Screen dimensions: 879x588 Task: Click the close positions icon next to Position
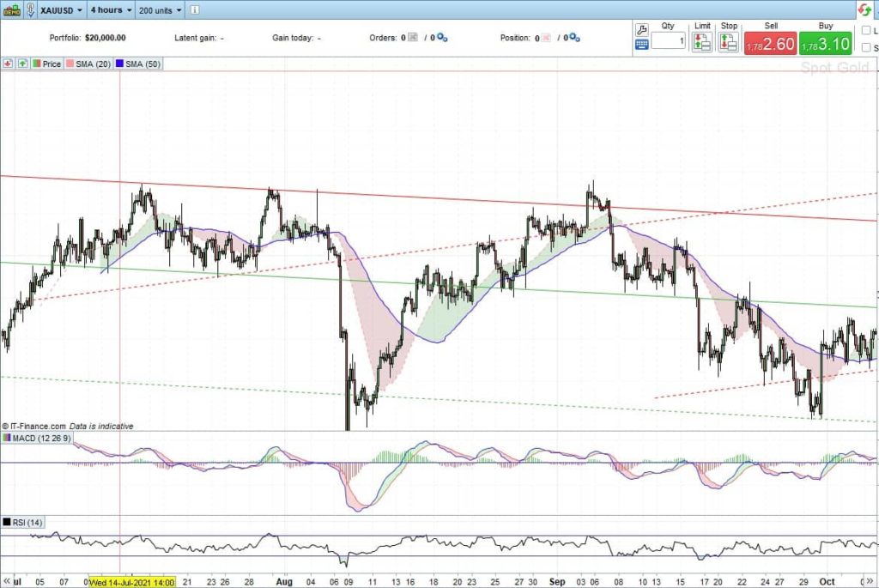[x=545, y=38]
